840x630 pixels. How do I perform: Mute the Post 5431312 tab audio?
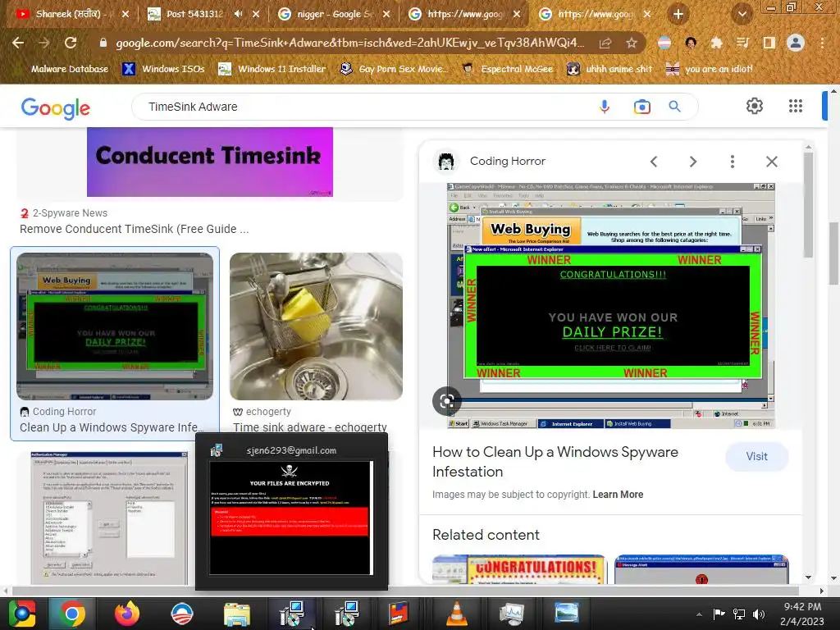pos(239,14)
